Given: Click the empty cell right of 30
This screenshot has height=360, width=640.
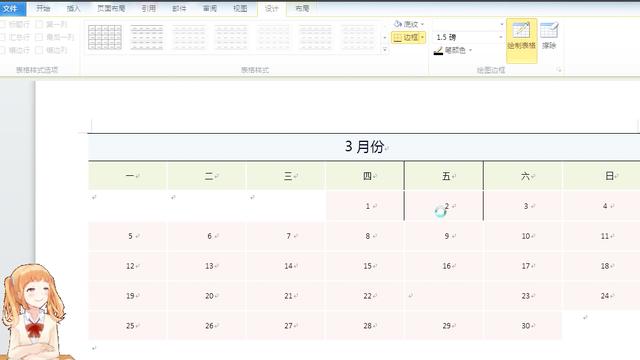Looking at the screenshot, I should coord(602,326).
